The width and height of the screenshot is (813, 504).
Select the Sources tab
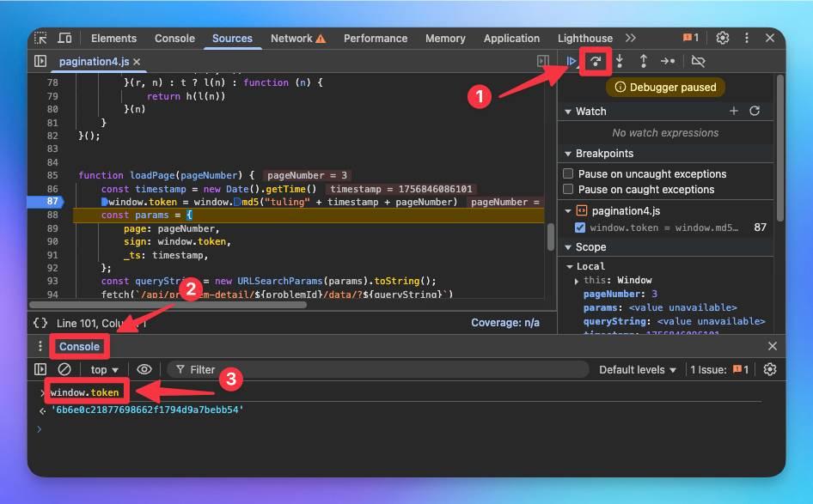232,39
